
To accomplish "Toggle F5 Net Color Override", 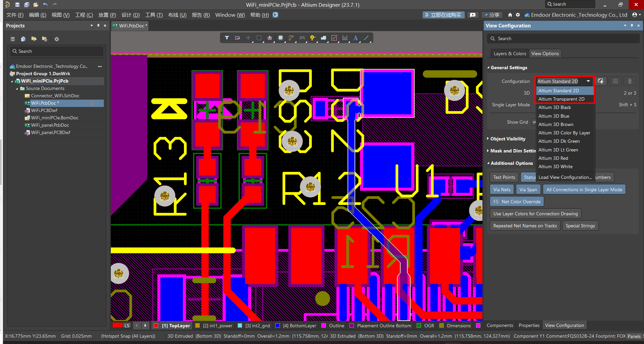I will 516,202.
